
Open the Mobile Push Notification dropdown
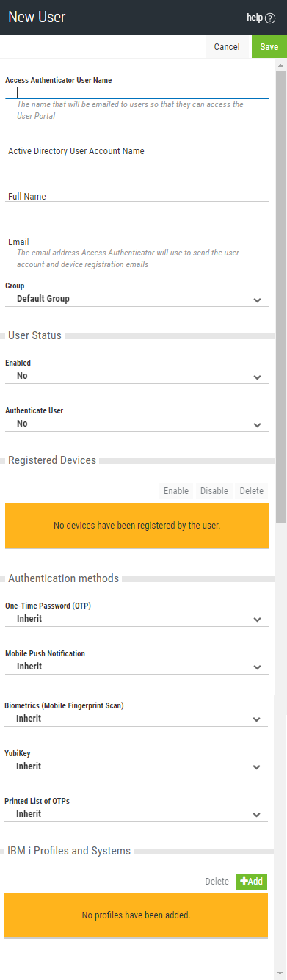[x=137, y=667]
